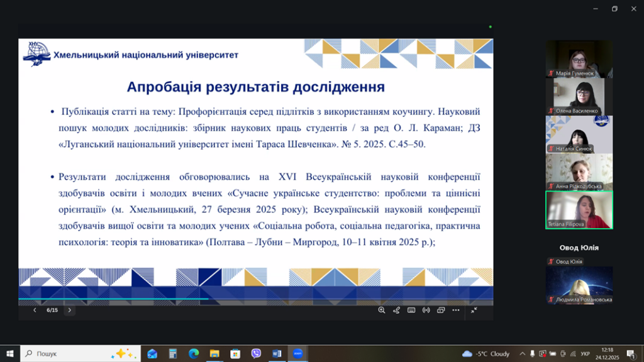Click the Windows Start button
644x362 pixels.
pos(10,354)
